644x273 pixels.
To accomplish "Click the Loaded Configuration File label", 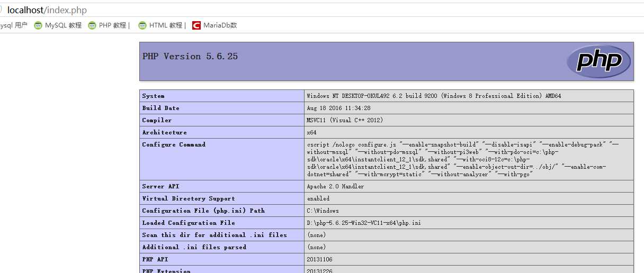I will [189, 223].
